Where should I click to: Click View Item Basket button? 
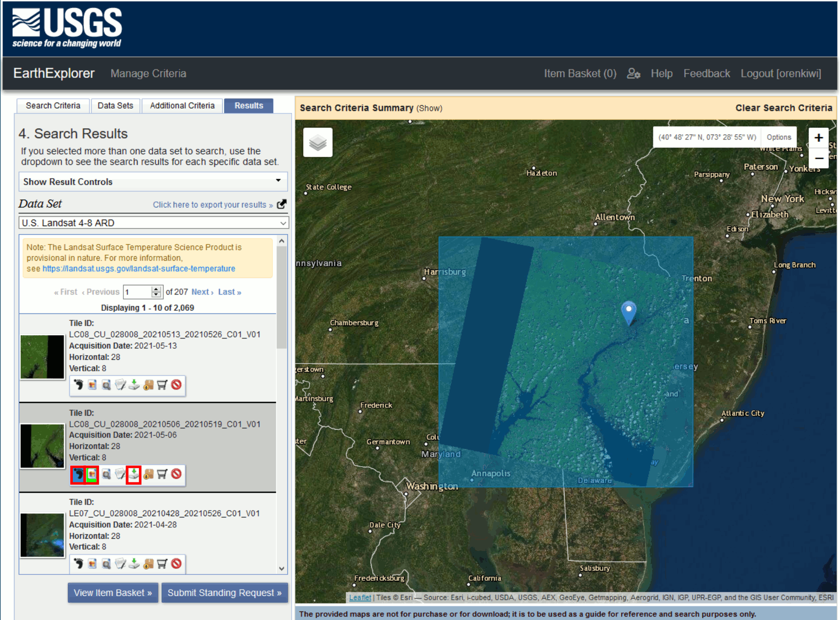tap(113, 592)
